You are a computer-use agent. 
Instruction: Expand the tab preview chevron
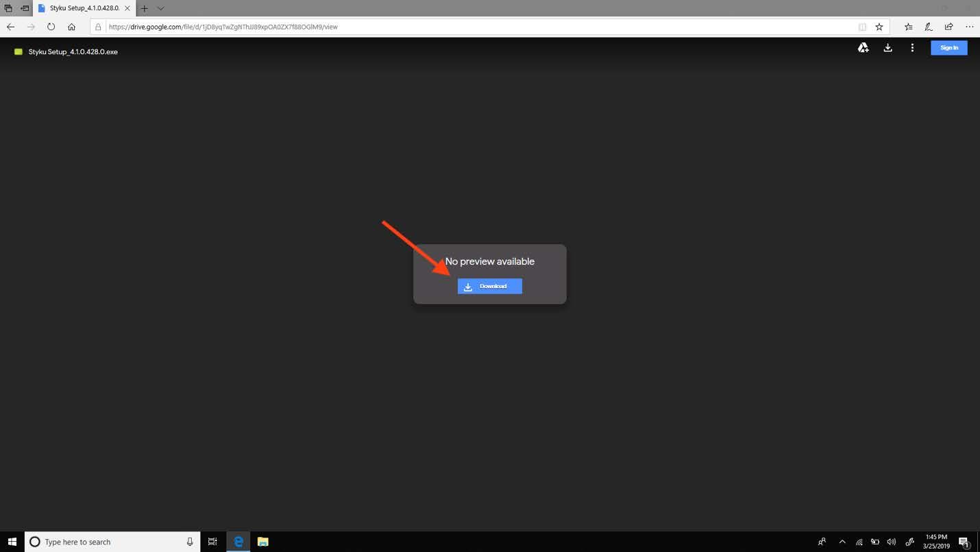click(x=160, y=8)
